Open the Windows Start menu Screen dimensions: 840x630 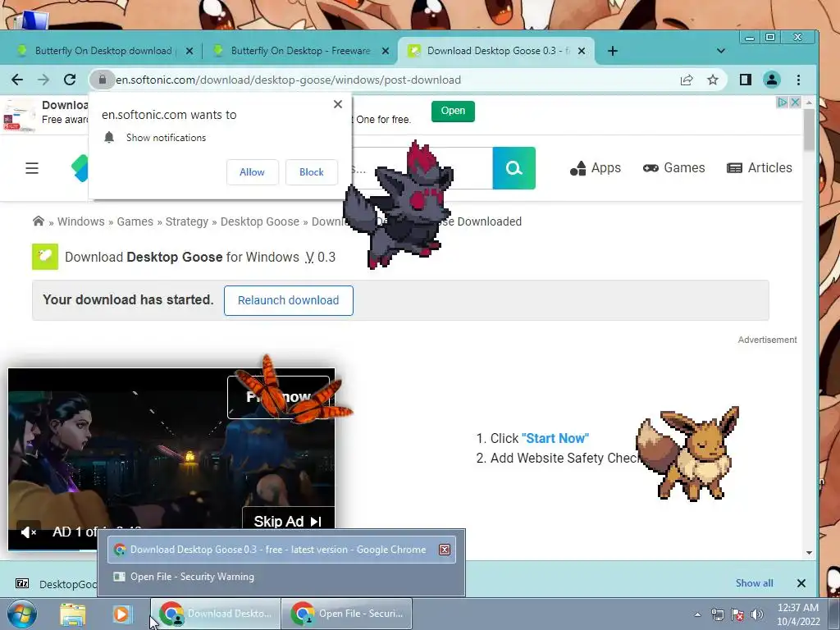coord(22,614)
